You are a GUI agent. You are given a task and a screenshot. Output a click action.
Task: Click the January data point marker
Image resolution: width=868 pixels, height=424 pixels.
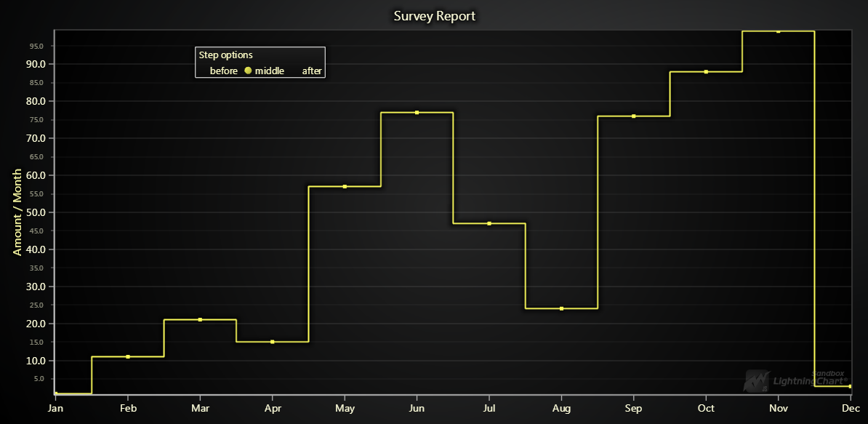click(x=56, y=393)
